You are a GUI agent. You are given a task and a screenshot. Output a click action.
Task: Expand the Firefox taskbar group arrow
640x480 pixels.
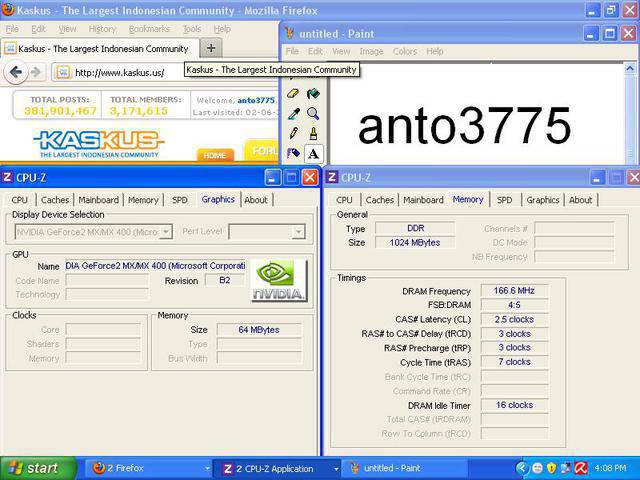[207, 469]
